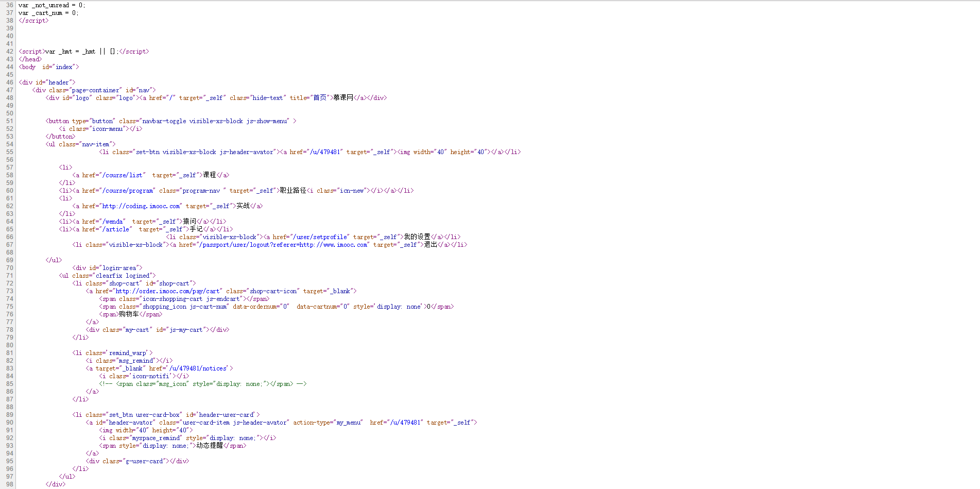Click the "课程" link text
The image size is (980, 489).
pos(210,175)
